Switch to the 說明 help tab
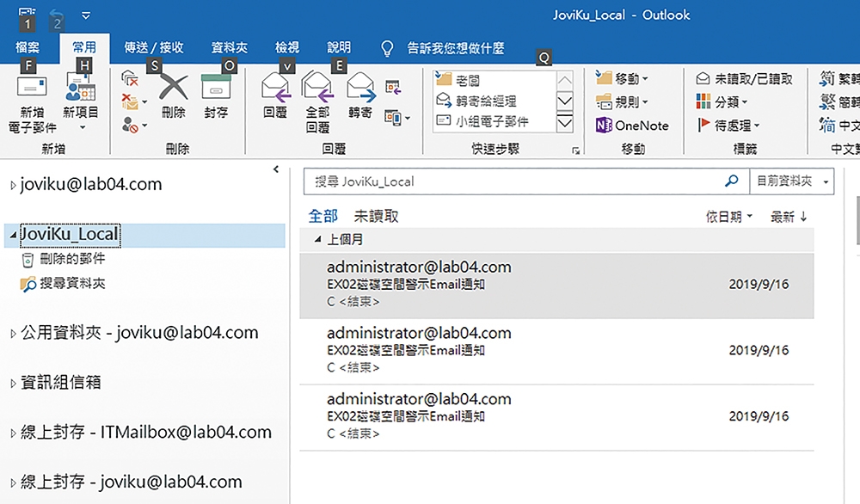Image resolution: width=860 pixels, height=504 pixels. [339, 48]
